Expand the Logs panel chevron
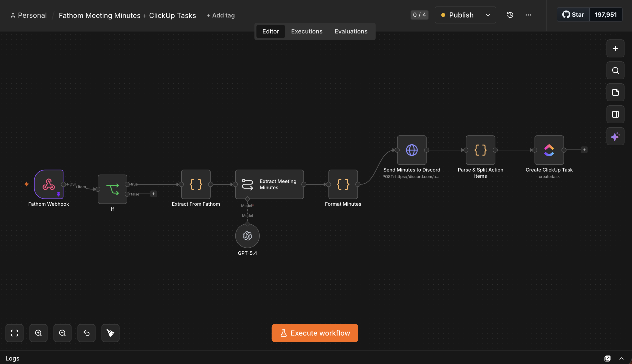632x364 pixels. [x=621, y=359]
